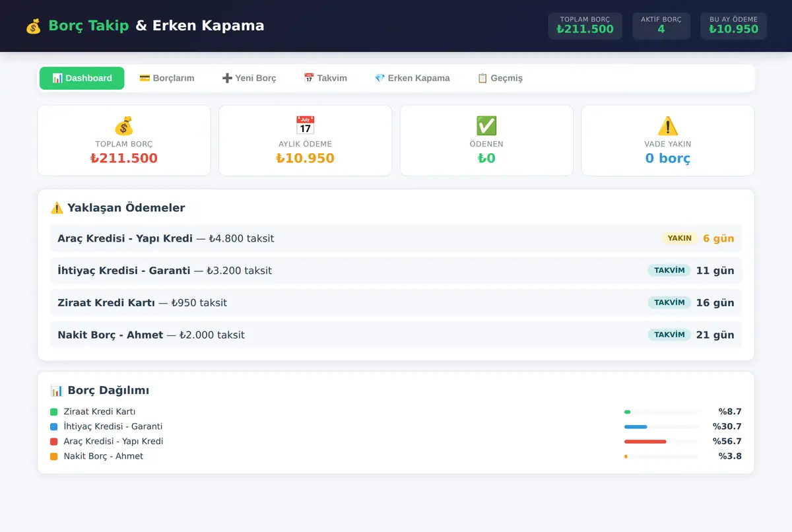Click the calendar icon on Aylık Ödeme card

click(x=305, y=125)
